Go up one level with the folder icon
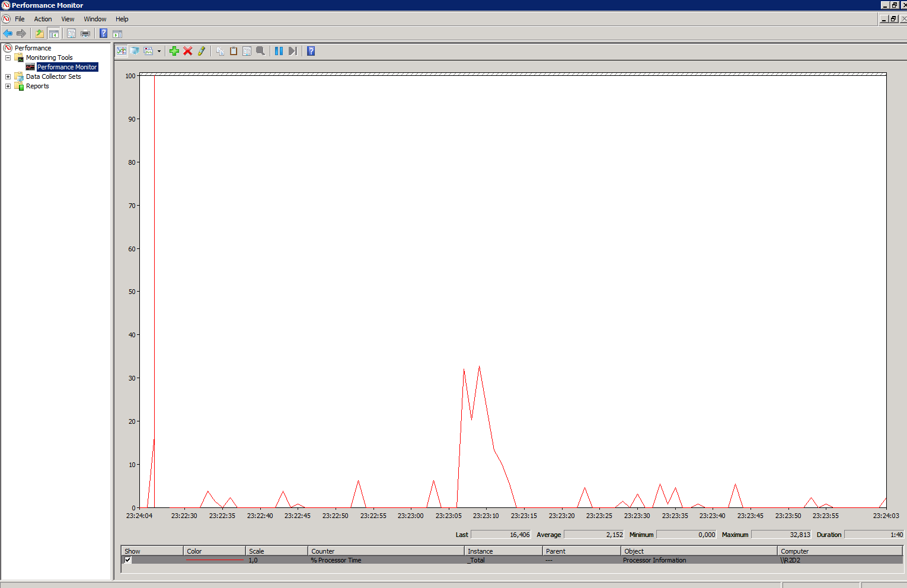The height and width of the screenshot is (588, 907). coord(40,33)
